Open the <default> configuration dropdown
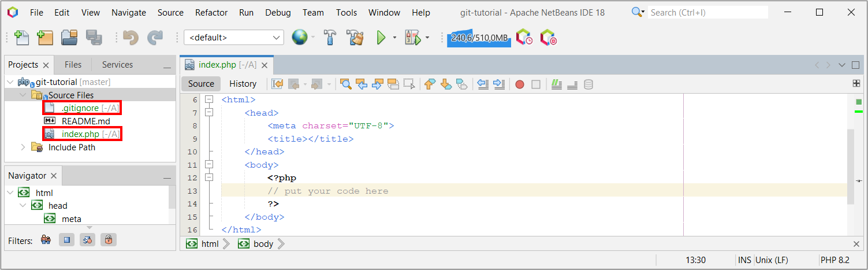Viewport: 868px width, 270px height. coord(234,38)
